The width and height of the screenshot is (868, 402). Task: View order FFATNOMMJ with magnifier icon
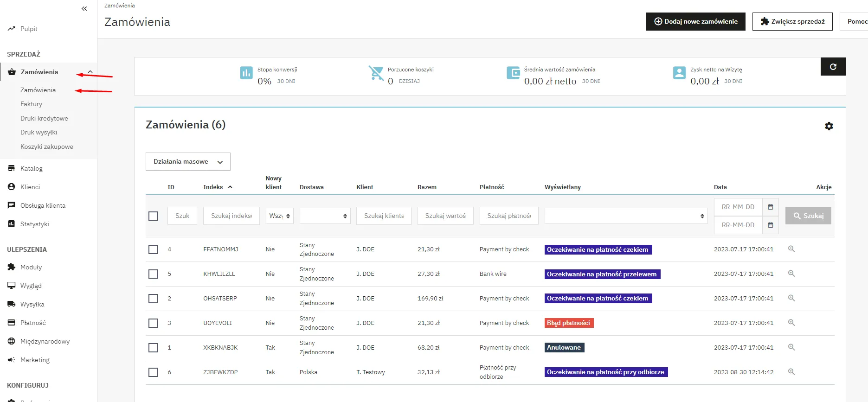[791, 249]
